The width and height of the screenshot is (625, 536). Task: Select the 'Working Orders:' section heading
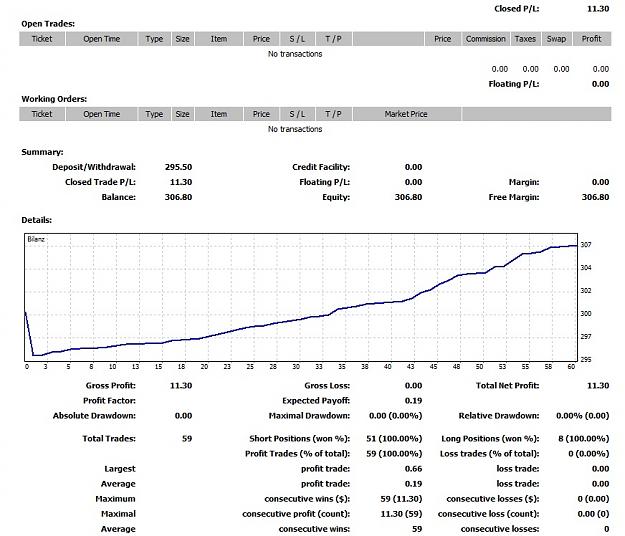(x=54, y=99)
